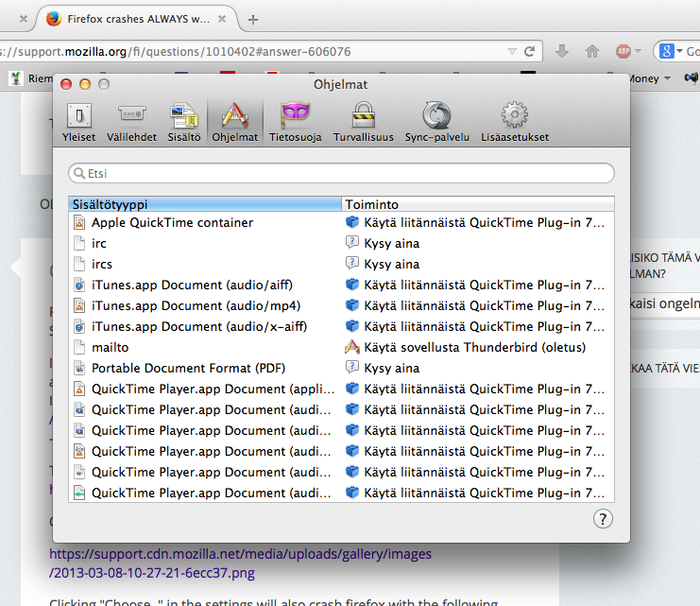This screenshot has width=700, height=606.
Task: Go to the Firefox home page
Action: 592,51
